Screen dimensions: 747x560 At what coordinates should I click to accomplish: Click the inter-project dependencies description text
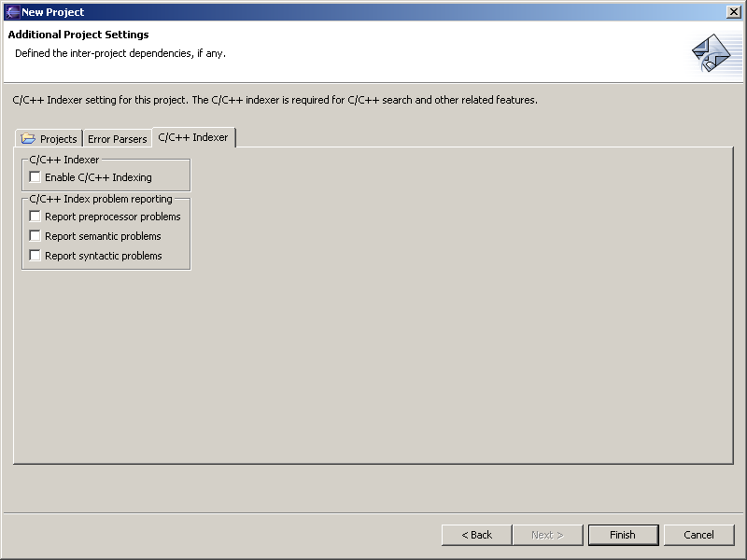point(120,53)
